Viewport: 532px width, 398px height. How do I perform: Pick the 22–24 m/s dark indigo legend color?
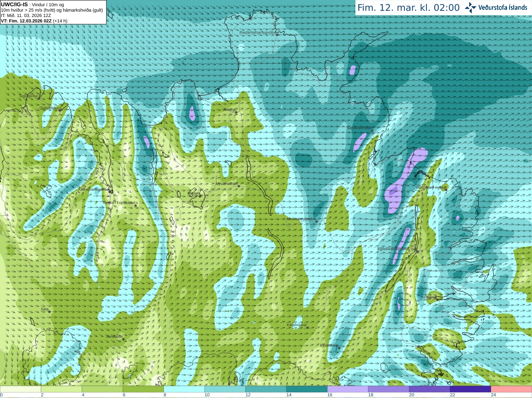click(x=470, y=389)
